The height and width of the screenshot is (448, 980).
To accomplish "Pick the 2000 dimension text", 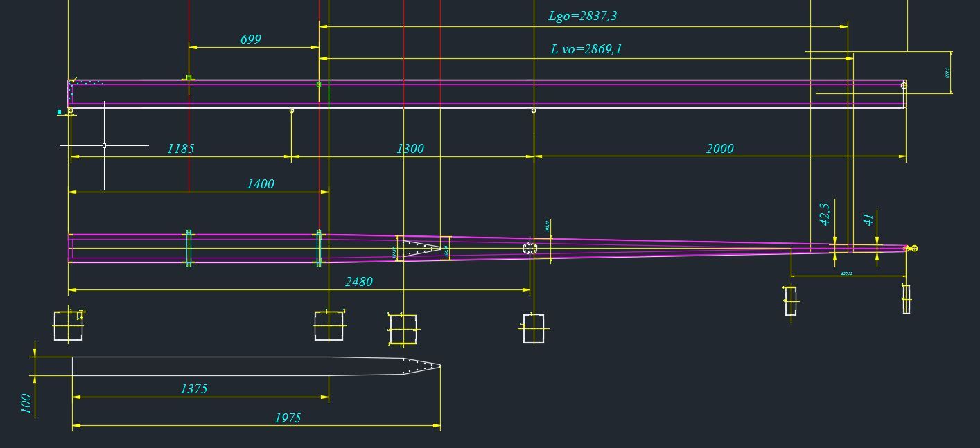I will [x=719, y=149].
